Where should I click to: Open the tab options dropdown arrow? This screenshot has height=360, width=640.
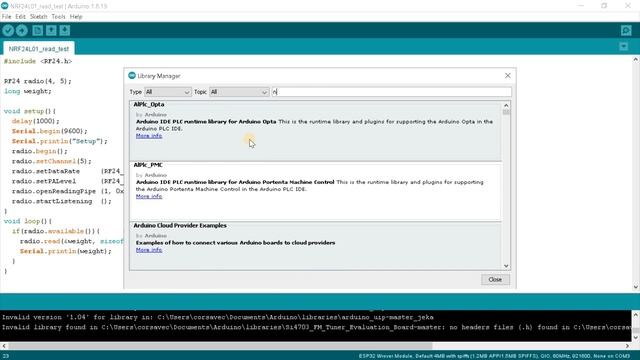point(624,47)
